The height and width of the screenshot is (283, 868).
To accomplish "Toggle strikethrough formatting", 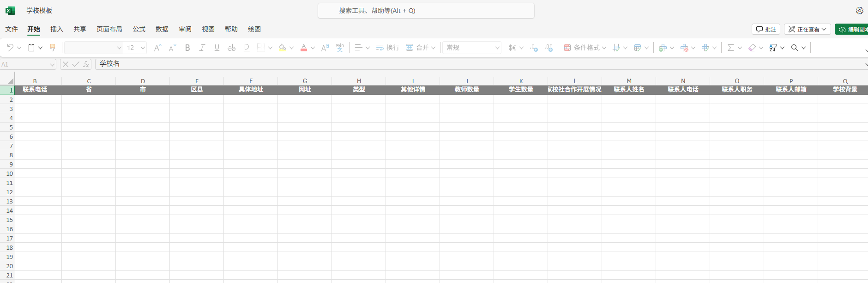I will (x=232, y=48).
